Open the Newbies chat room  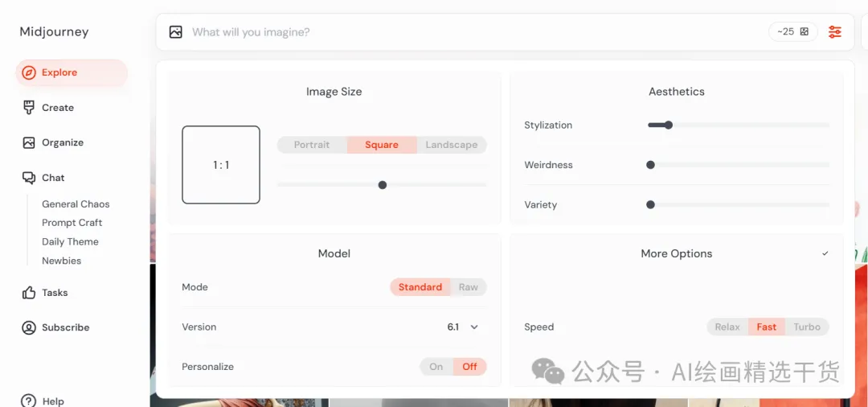[x=61, y=261]
